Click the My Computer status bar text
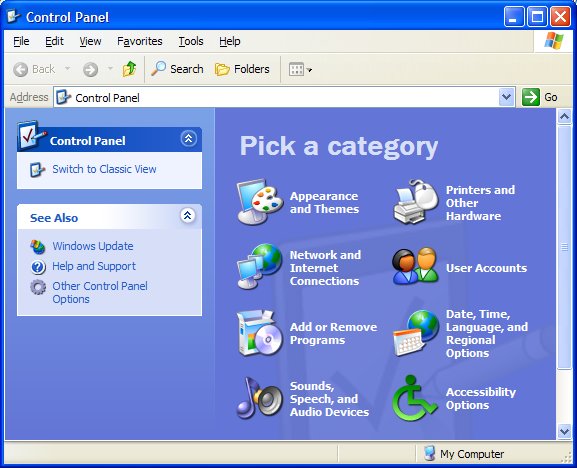The height and width of the screenshot is (468, 577). pos(472,454)
